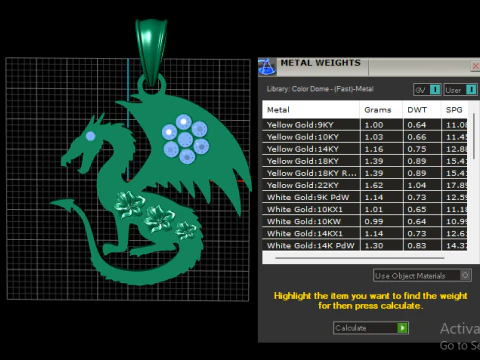The height and width of the screenshot is (360, 480).
Task: Select the Yellow Gold:10KY row
Action: point(365,137)
